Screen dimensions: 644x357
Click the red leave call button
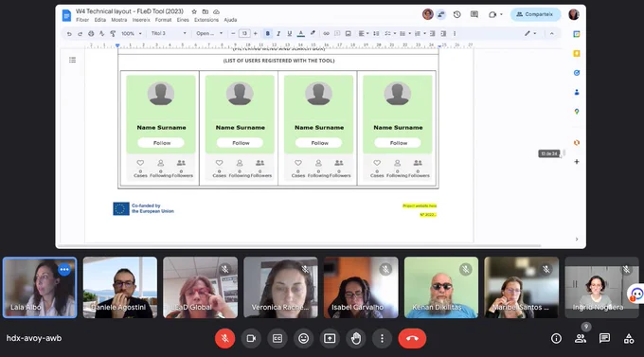point(412,338)
